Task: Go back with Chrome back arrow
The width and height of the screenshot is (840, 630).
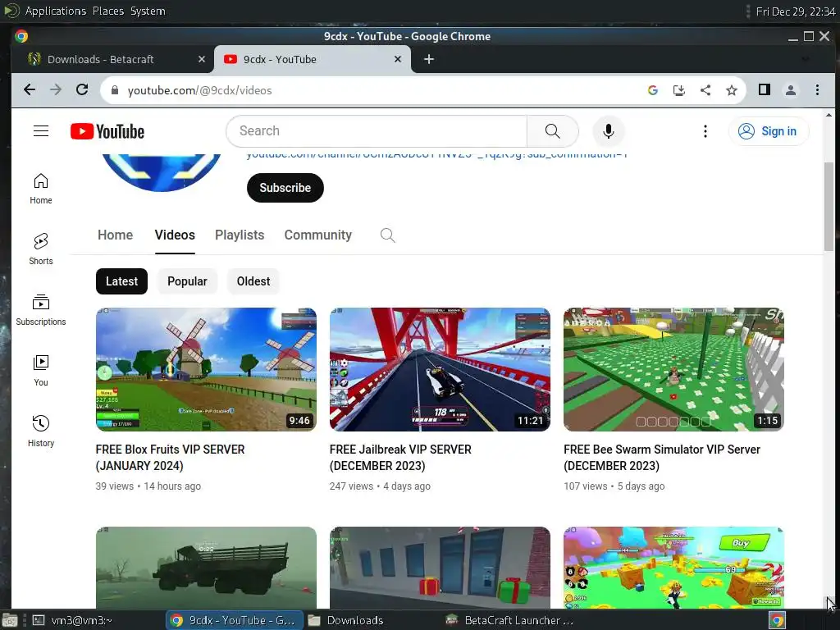Action: (x=30, y=90)
